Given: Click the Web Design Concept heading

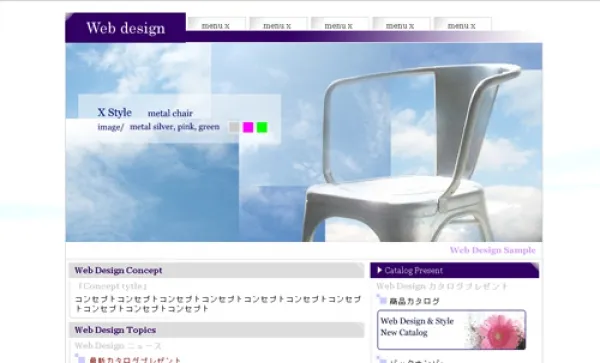Looking at the screenshot, I should point(118,270).
